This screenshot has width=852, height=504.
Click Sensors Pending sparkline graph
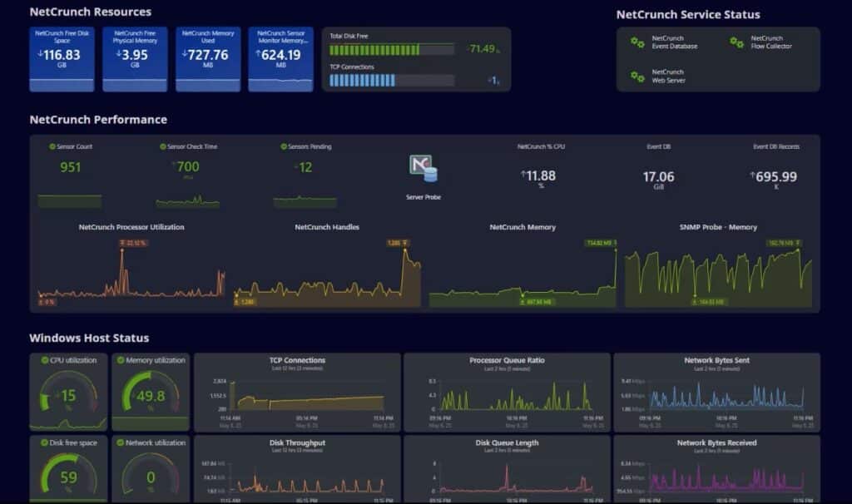coord(305,201)
